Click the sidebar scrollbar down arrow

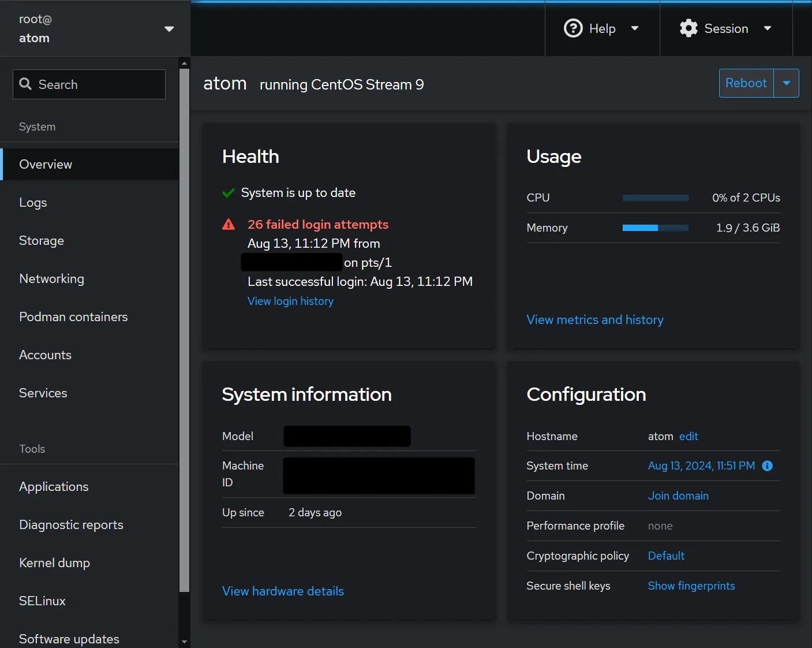click(x=184, y=642)
